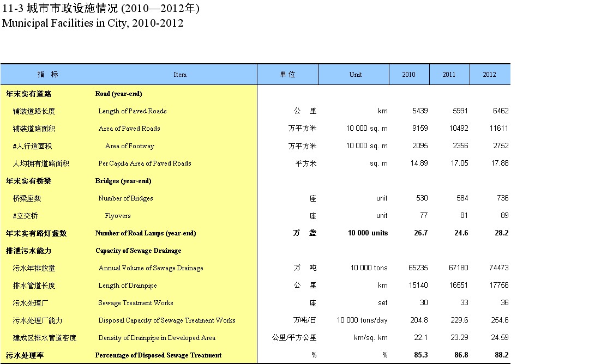Select the '2010' column header
This screenshot has width=589, height=364.
tap(408, 74)
